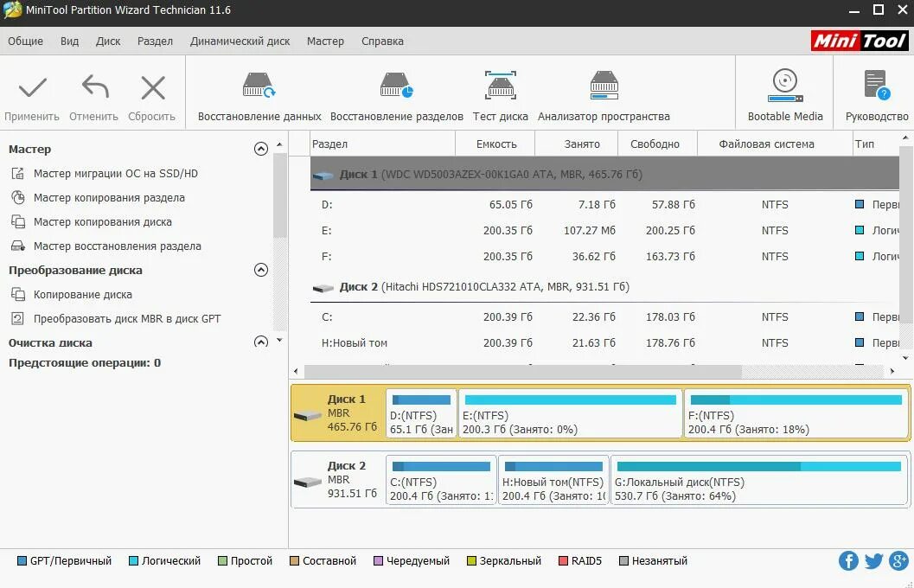Select the C:(NTFS) block on Диск 2

441,480
